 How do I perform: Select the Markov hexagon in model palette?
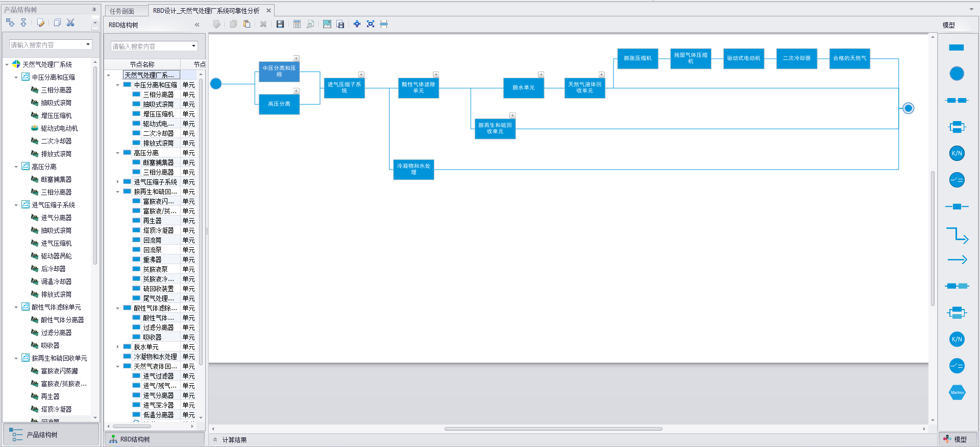957,392
